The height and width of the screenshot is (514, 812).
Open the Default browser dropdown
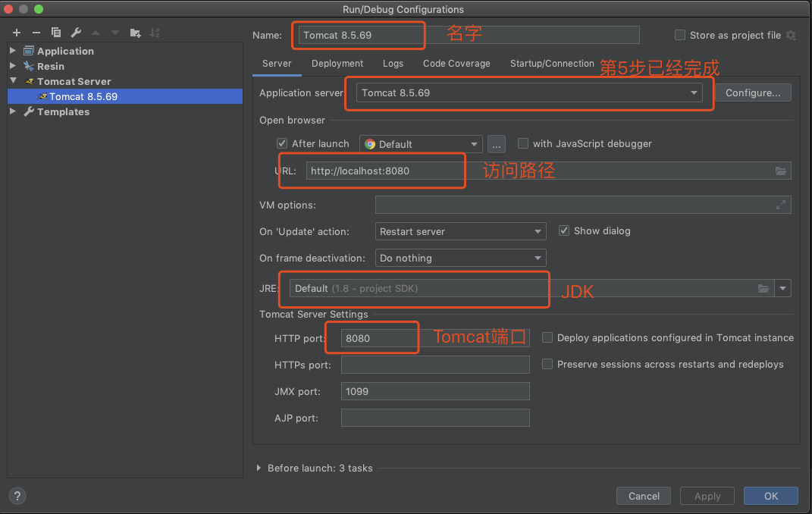pos(421,144)
